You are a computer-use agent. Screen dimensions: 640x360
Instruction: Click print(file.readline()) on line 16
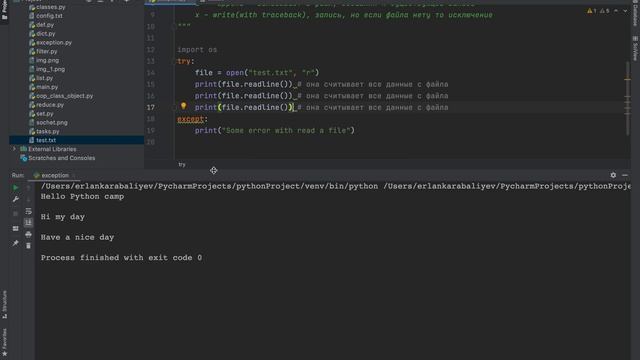244,96
